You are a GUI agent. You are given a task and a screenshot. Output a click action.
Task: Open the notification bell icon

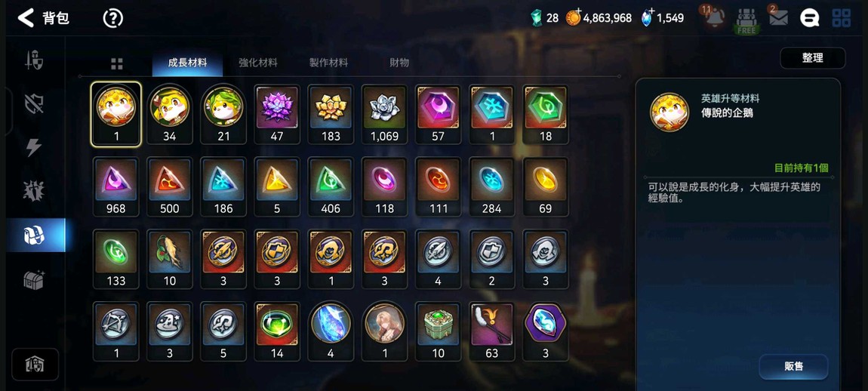click(x=713, y=17)
